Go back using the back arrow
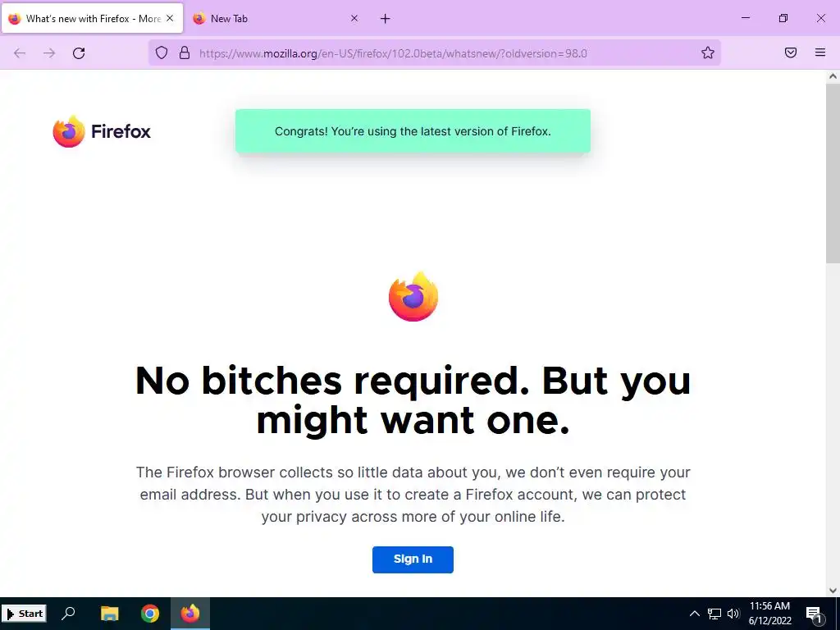 [x=20, y=53]
